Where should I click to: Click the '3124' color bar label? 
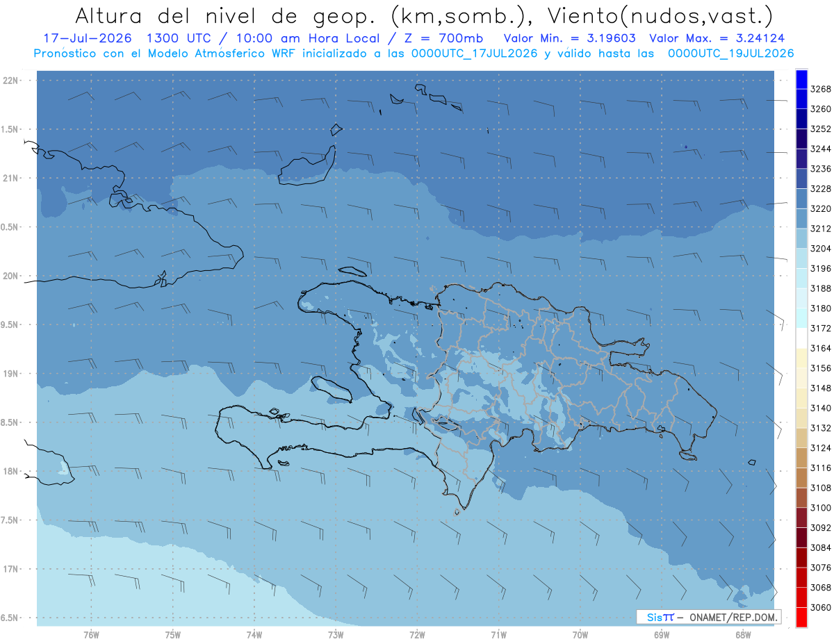click(821, 448)
